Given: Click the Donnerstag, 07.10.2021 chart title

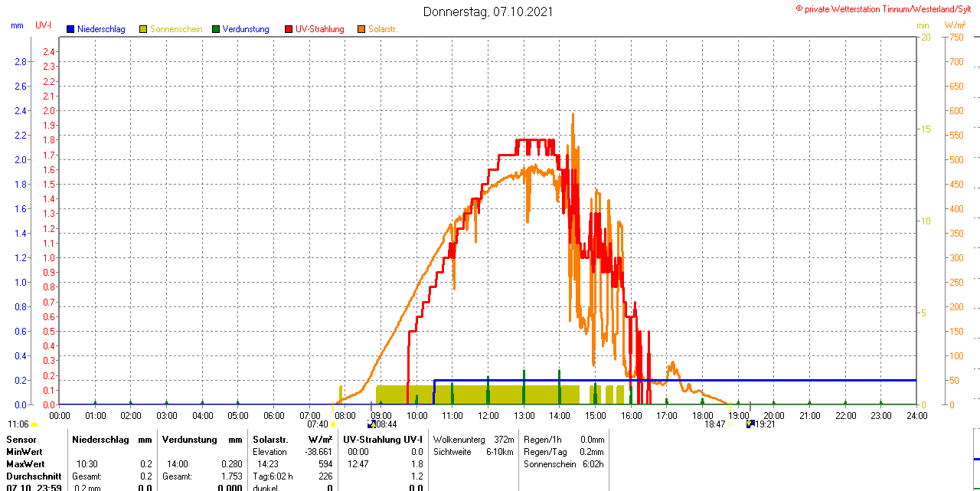Looking at the screenshot, I should [488, 11].
